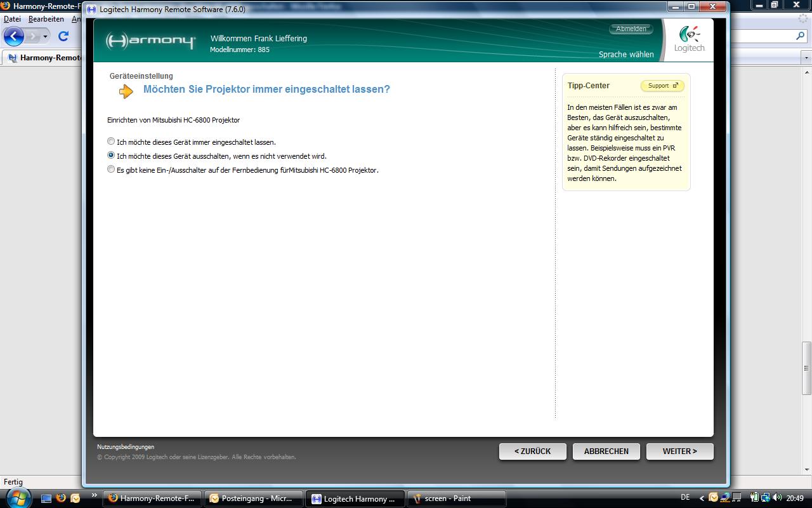Select 'immer eingeschaltet lassen' radio option

[x=111, y=142]
